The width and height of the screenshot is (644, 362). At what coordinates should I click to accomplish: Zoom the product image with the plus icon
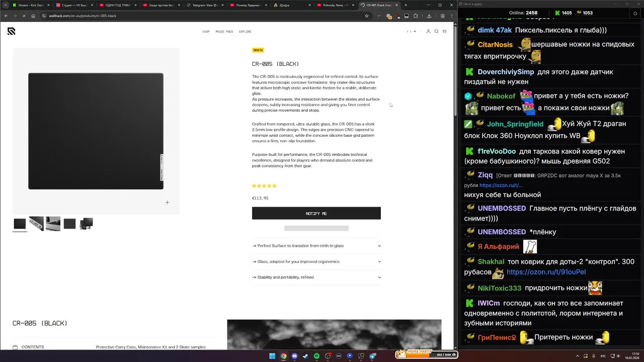167,202
